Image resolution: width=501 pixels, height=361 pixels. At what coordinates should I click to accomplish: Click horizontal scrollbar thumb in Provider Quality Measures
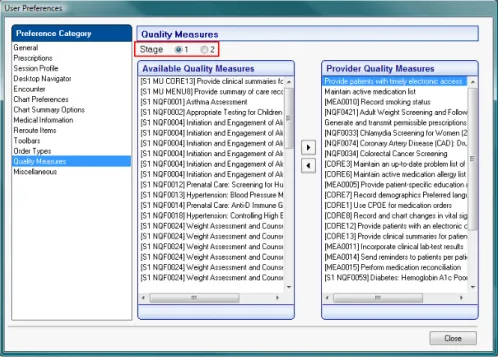point(378,298)
